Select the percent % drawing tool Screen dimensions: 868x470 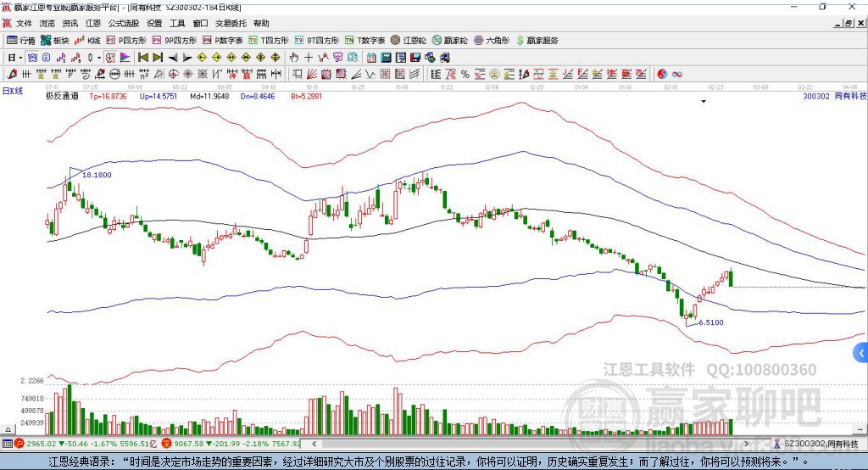(x=465, y=75)
